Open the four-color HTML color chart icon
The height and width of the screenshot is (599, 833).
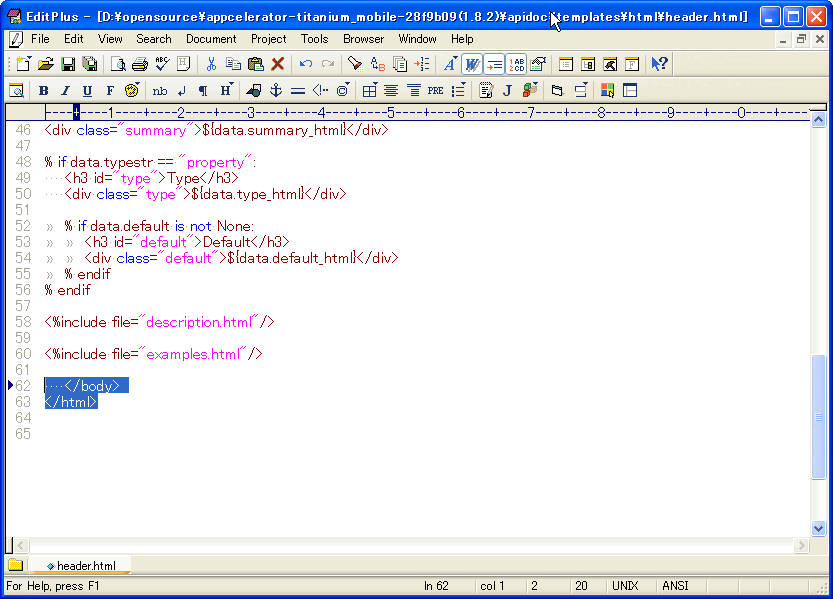(607, 91)
